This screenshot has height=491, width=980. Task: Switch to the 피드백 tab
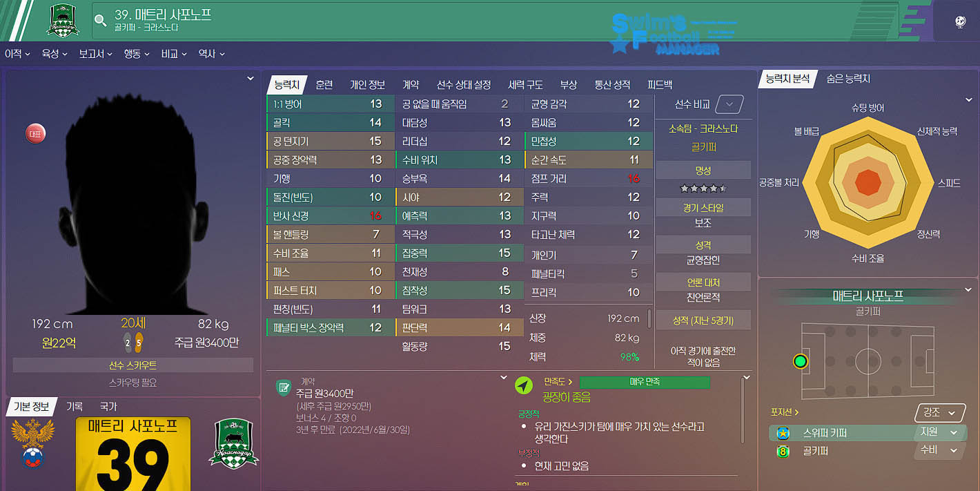click(x=660, y=84)
